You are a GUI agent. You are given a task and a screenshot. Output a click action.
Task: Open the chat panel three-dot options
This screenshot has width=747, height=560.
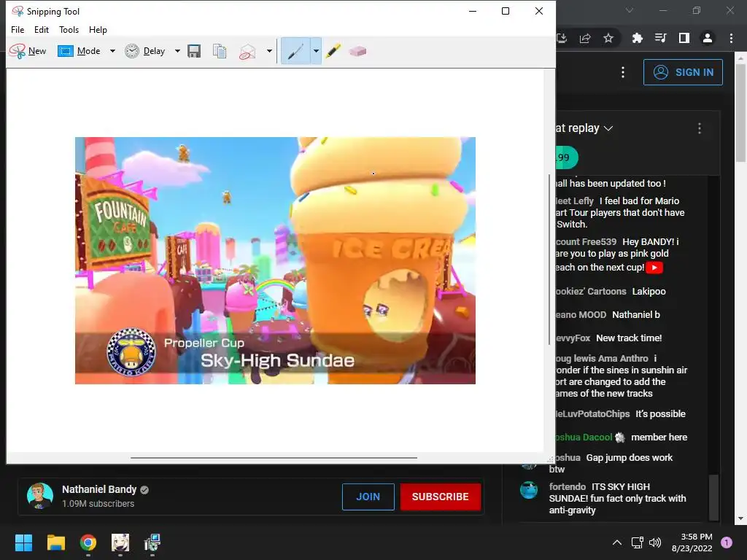[699, 128]
